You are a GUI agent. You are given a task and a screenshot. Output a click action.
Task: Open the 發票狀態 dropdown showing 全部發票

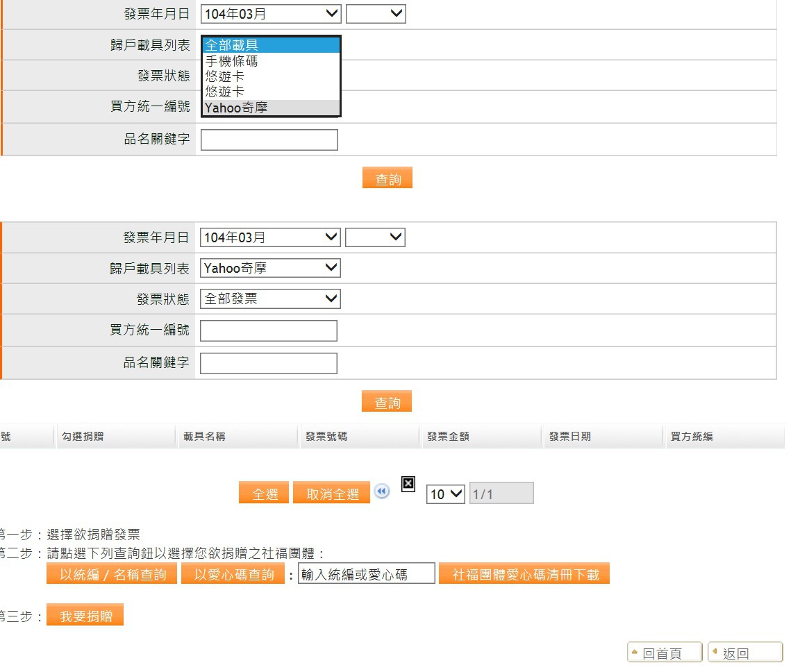click(269, 299)
